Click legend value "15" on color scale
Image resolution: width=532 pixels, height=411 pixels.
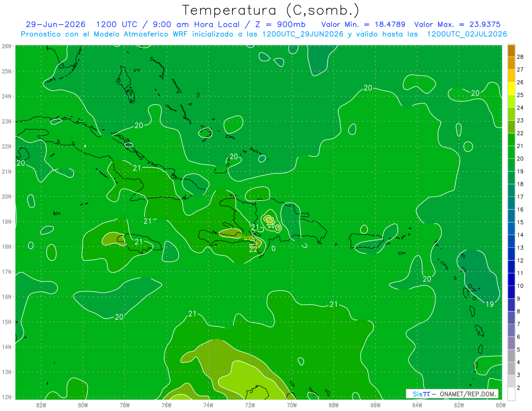click(x=520, y=222)
